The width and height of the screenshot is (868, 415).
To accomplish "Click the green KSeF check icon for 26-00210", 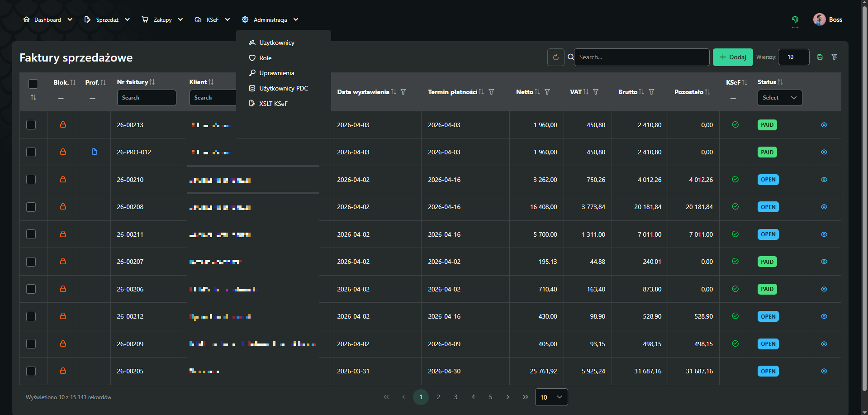I will click(735, 180).
